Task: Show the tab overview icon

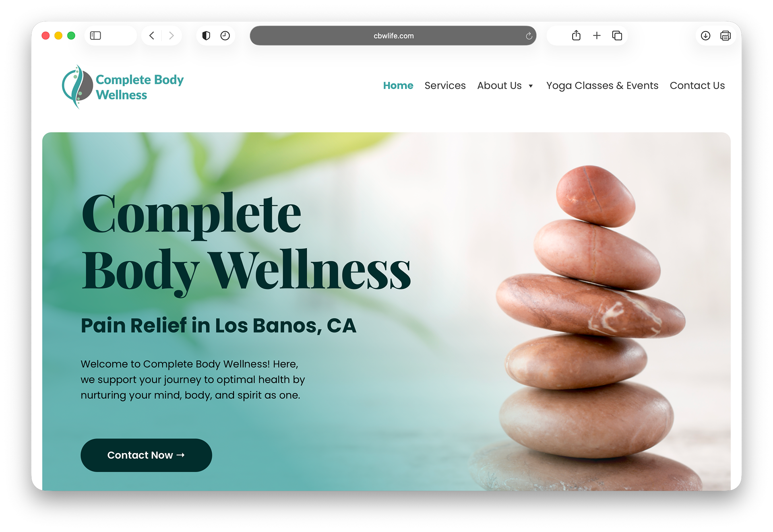Action: [617, 36]
